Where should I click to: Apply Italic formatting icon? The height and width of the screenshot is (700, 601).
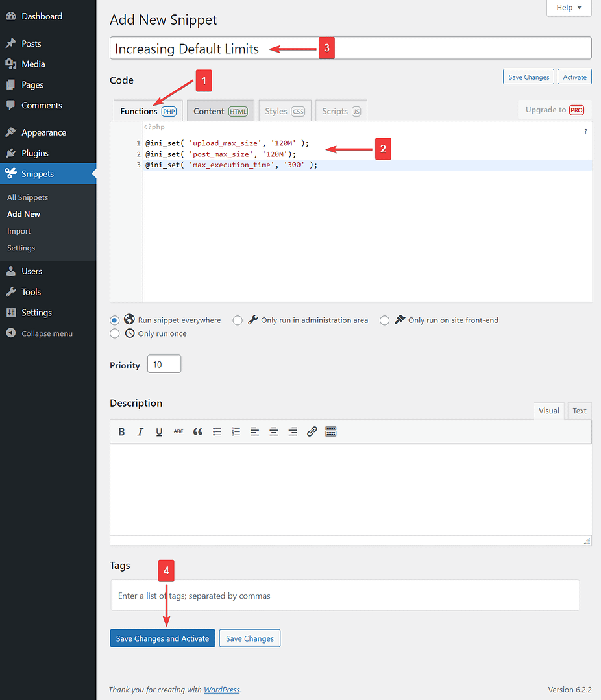coord(140,431)
